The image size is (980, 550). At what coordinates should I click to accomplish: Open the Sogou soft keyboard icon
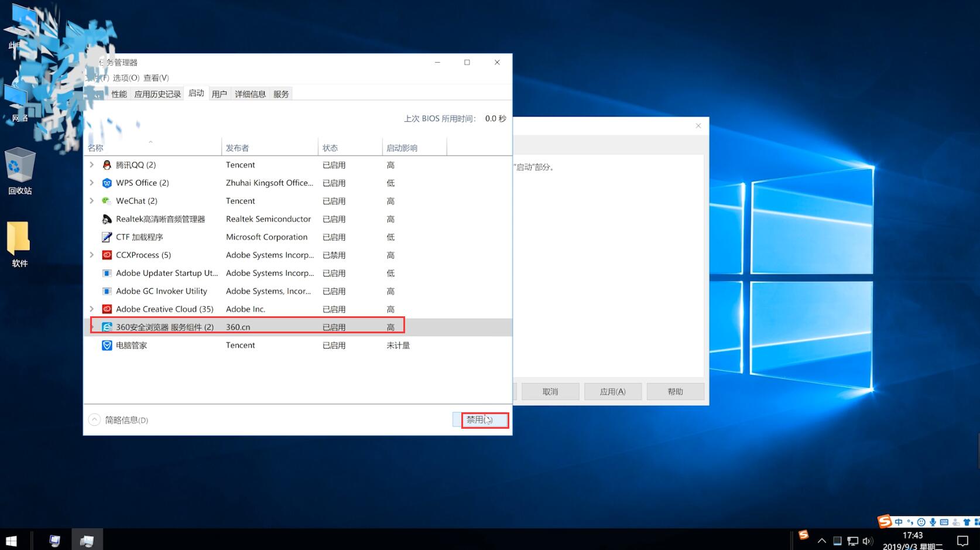pyautogui.click(x=944, y=522)
